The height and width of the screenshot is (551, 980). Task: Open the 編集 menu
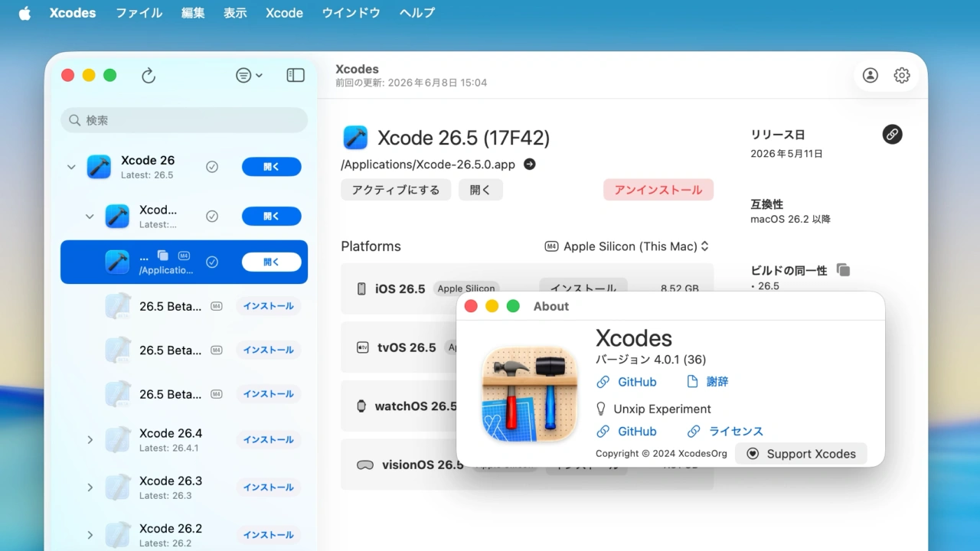click(193, 13)
